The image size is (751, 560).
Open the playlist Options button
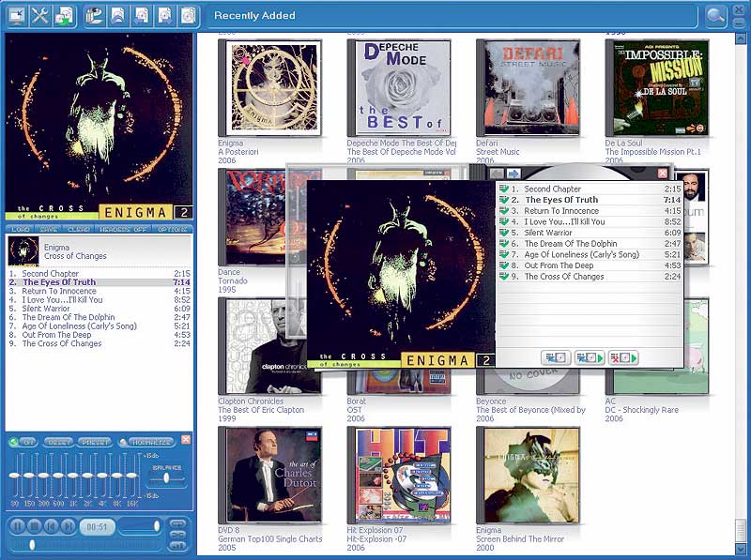(x=173, y=229)
